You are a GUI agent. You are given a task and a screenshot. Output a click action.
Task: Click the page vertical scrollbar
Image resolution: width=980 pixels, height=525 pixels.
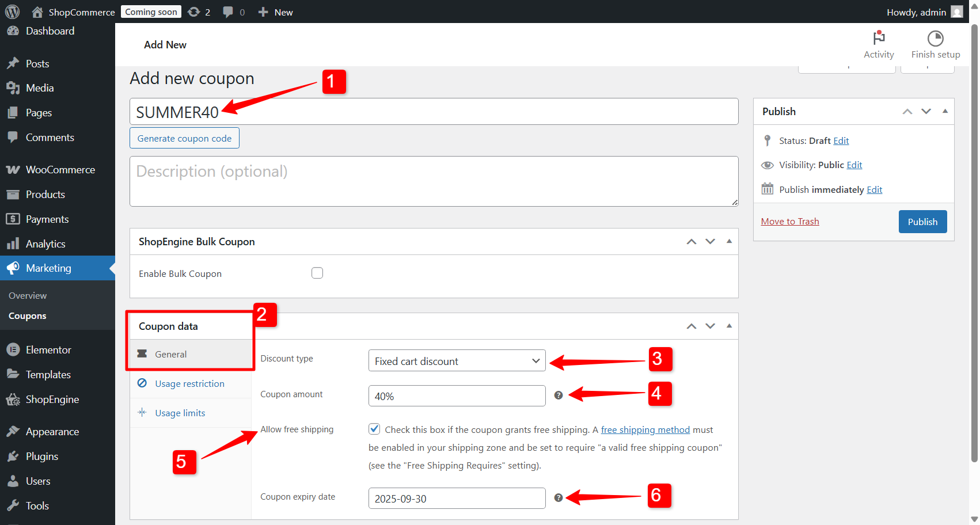[974, 242]
